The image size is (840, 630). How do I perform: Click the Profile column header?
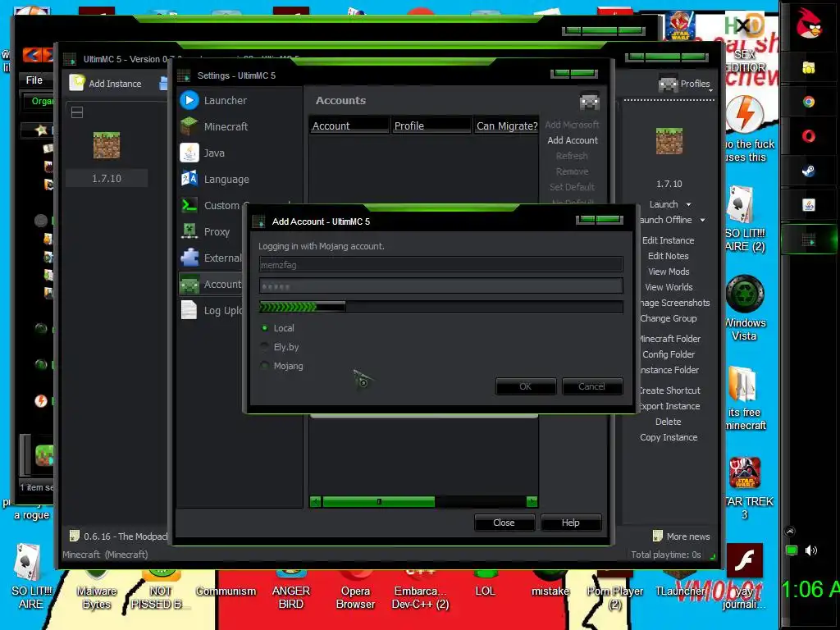pyautogui.click(x=431, y=126)
